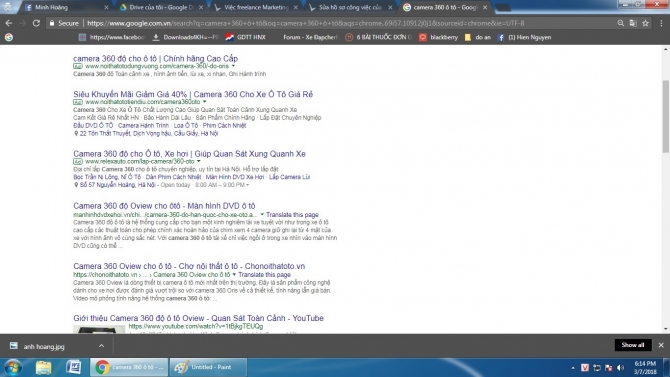The image size is (670, 377).
Task: Expand dropdown beside manhinhdvdxehoi URL
Action: (262, 215)
